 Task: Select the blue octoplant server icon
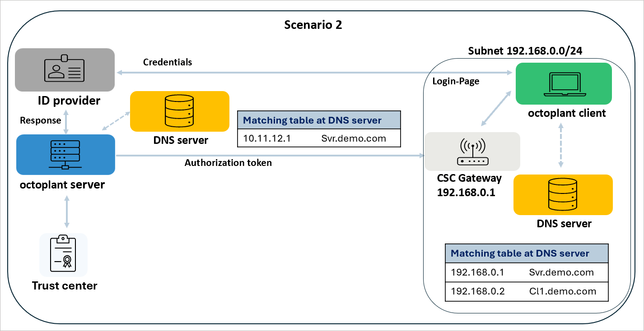[x=65, y=155]
